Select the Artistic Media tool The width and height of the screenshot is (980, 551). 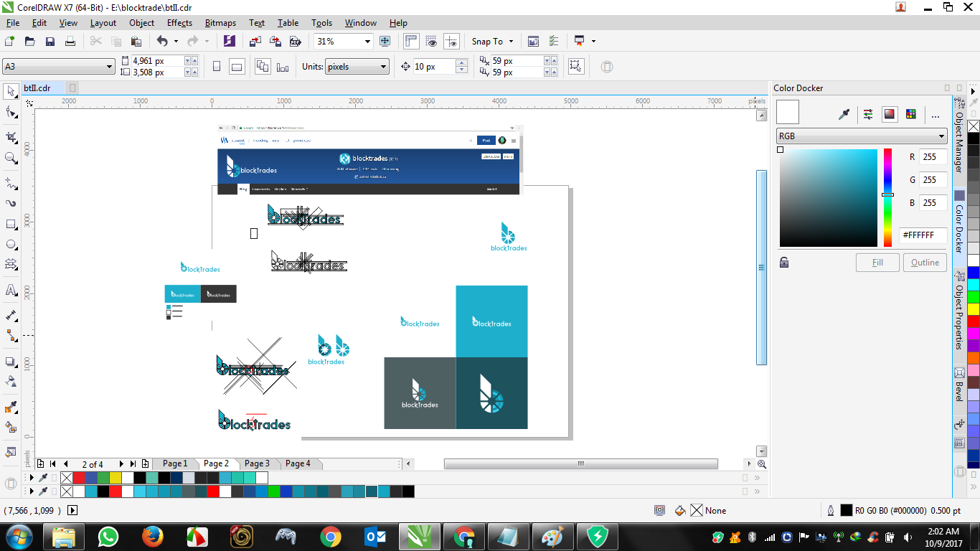(x=11, y=203)
